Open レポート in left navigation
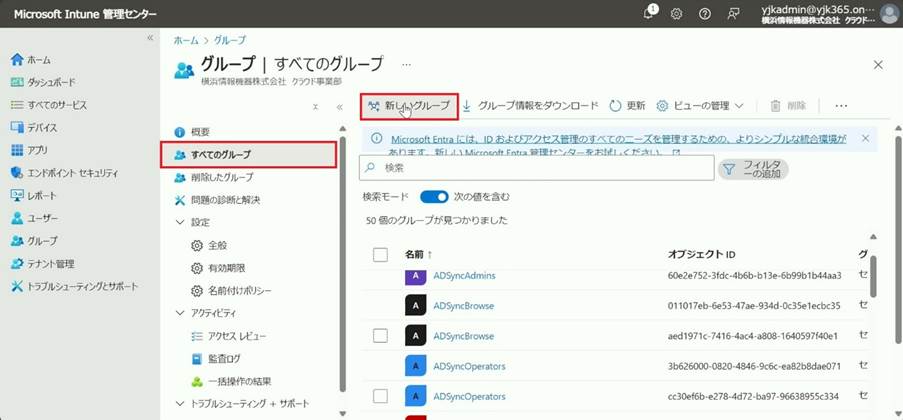 [x=34, y=196]
